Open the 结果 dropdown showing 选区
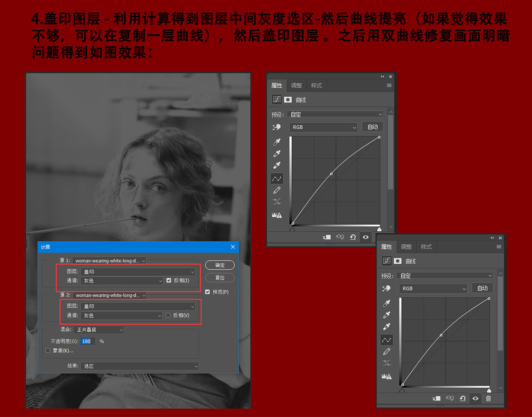Screen dimensions: 532x417 (140, 366)
